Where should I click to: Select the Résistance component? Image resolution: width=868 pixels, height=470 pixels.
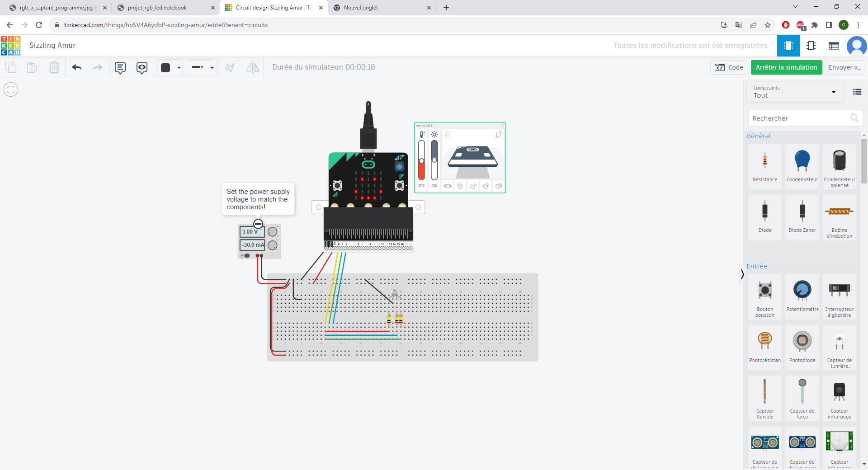point(765,166)
